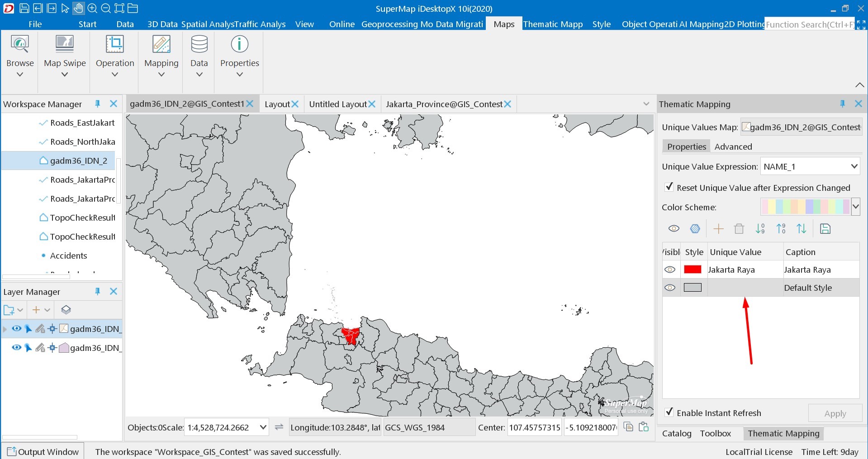Switch to the Catalog panel tab
The height and width of the screenshot is (459, 868).
[x=677, y=433]
